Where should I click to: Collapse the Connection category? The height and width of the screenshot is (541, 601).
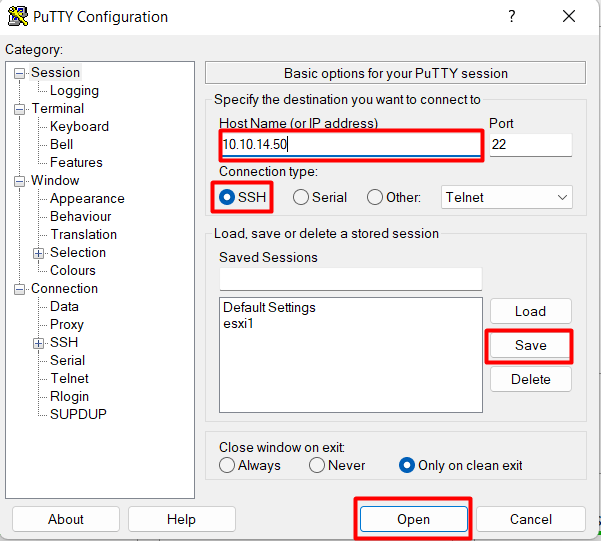19,289
